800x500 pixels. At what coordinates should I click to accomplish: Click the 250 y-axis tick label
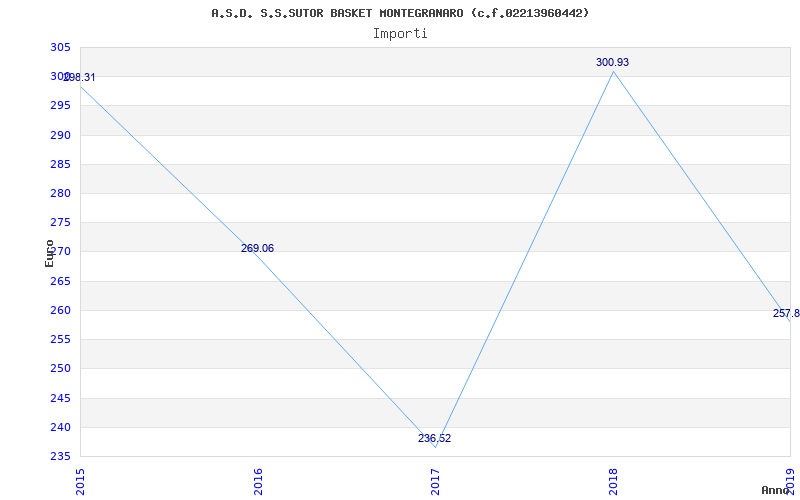(60, 369)
